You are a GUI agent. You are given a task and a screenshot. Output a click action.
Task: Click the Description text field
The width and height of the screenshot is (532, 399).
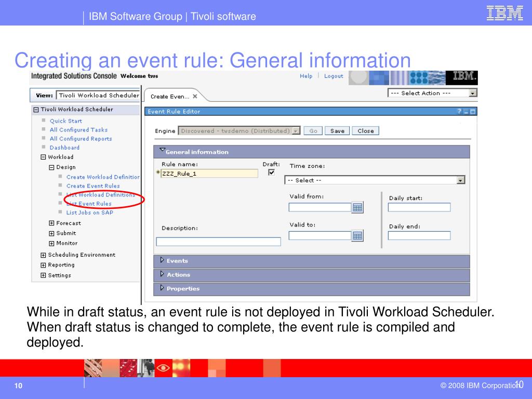[x=219, y=242]
